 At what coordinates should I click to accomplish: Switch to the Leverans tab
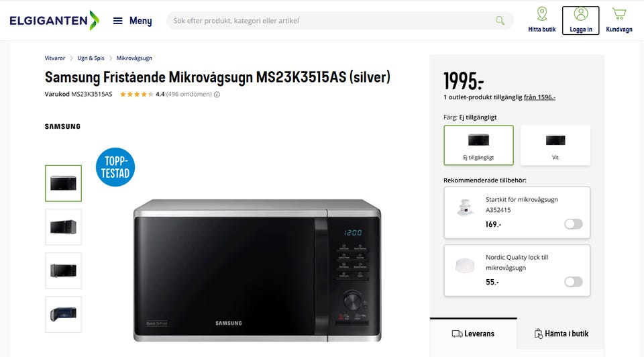coord(473,334)
